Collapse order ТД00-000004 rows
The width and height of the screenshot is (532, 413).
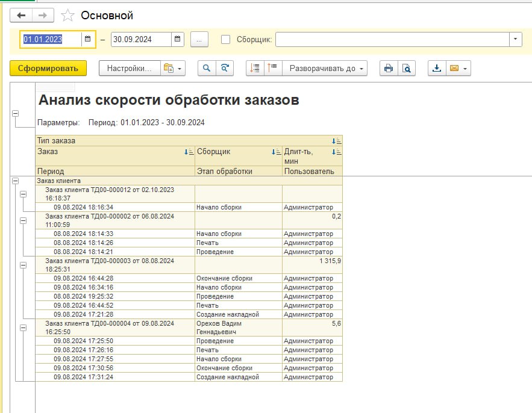(x=23, y=328)
